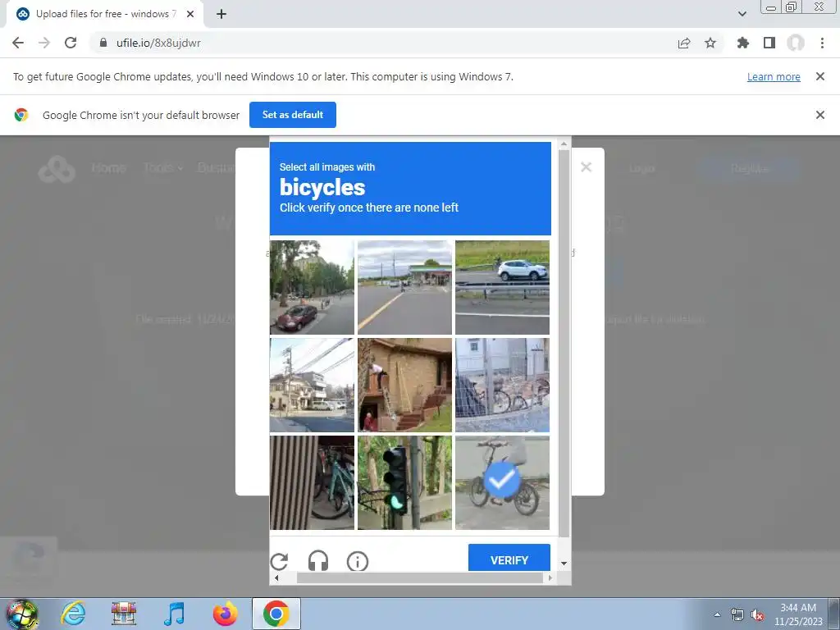Select the bicycles behind fence image
Image resolution: width=840 pixels, height=630 pixels.
(x=502, y=385)
